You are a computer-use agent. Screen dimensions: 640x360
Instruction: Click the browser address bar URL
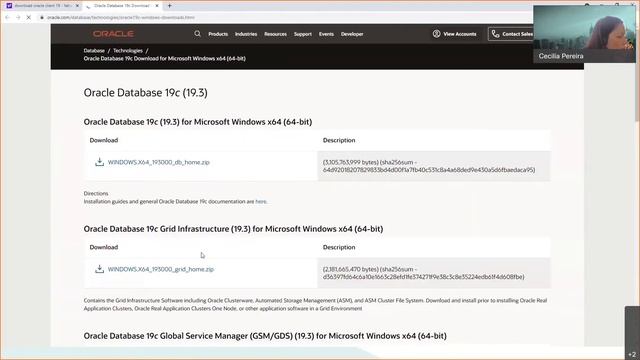(121, 18)
